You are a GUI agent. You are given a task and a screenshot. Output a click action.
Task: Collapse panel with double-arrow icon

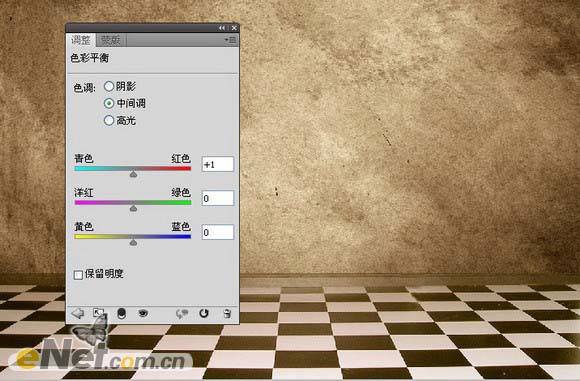pos(222,28)
